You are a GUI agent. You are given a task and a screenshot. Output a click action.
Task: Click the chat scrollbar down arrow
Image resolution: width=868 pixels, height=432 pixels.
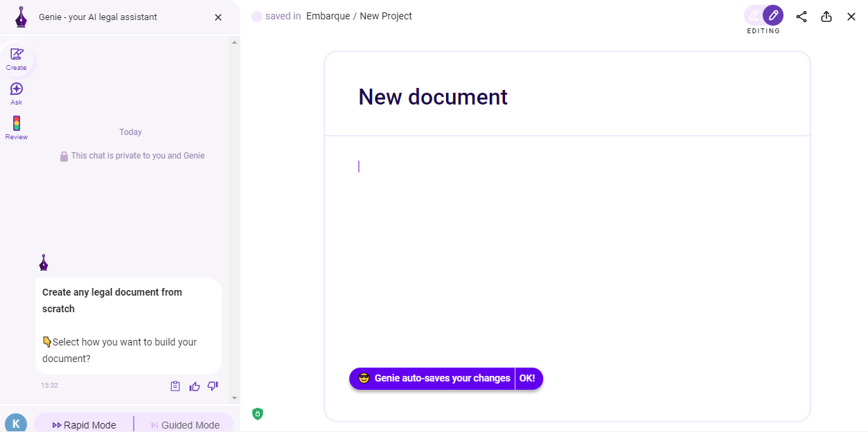(x=234, y=398)
